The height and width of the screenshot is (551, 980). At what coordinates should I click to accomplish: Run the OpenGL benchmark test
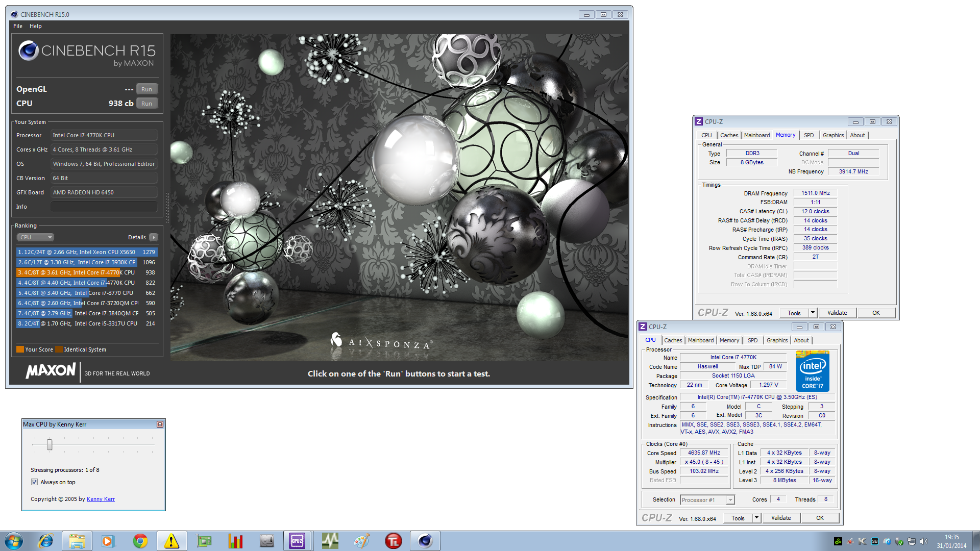[x=147, y=89]
